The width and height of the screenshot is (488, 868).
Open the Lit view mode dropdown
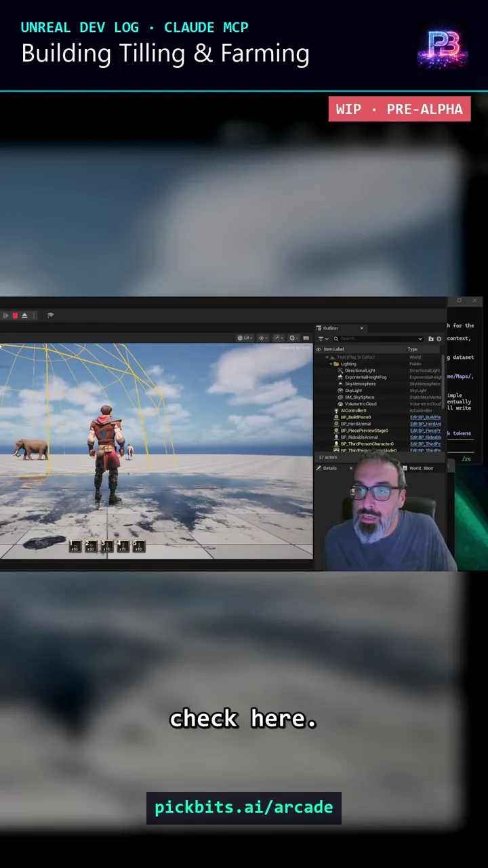pos(245,338)
